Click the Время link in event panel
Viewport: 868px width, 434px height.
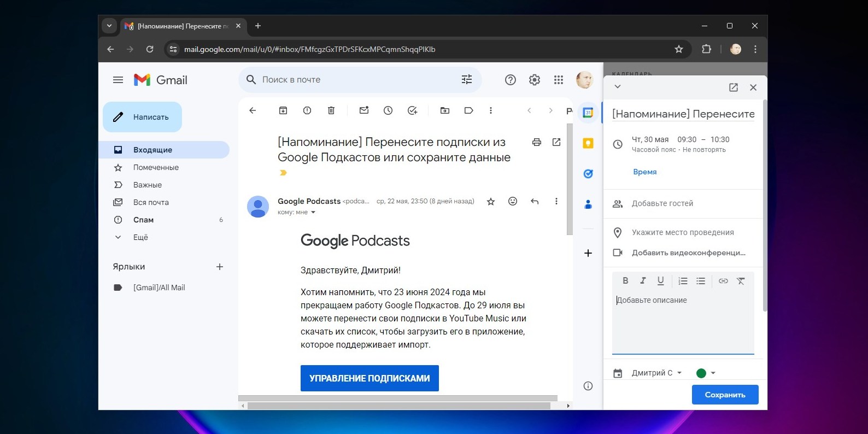coord(645,172)
